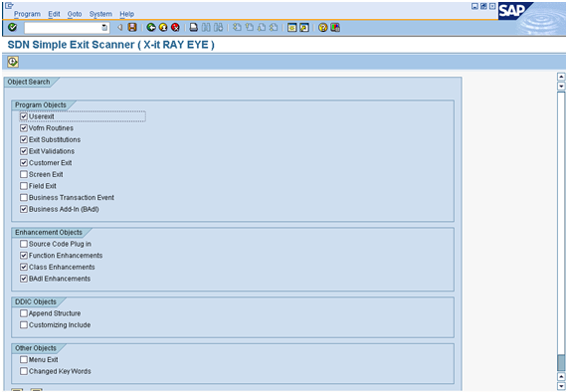
Task: Click the scrollbar down arrow at bottom
Action: pyautogui.click(x=561, y=386)
